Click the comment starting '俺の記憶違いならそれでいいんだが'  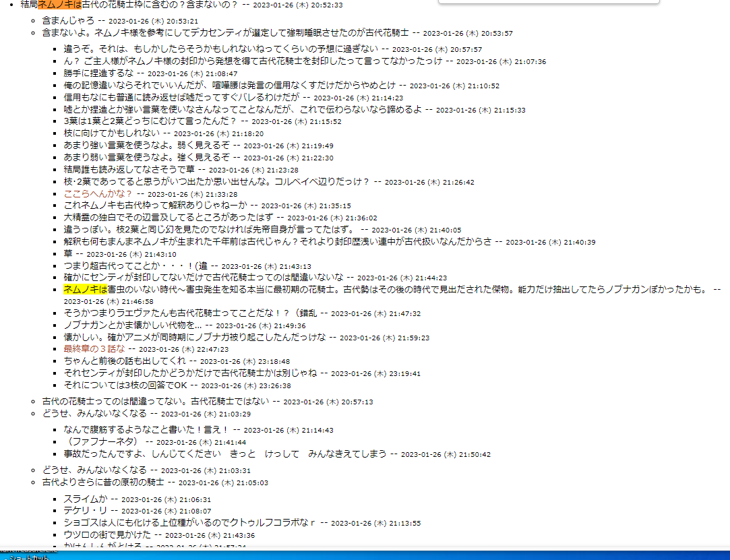coord(230,85)
